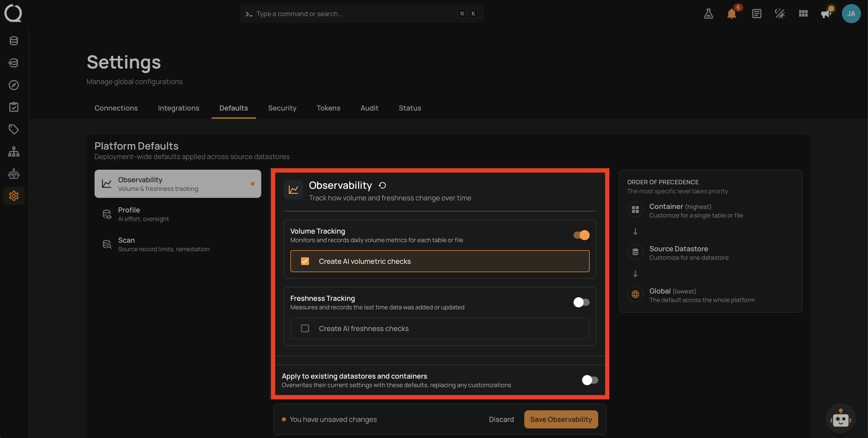Click 'Global (lowest)' label

[673, 291]
